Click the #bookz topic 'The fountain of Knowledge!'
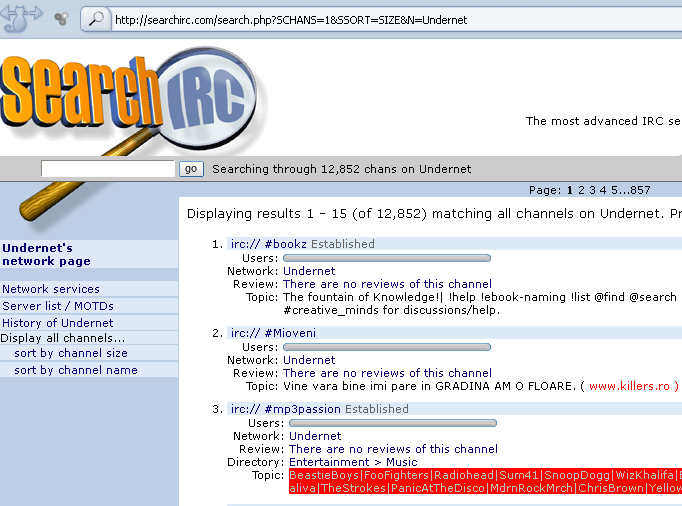Screen dimensions: 682x506 362,297
